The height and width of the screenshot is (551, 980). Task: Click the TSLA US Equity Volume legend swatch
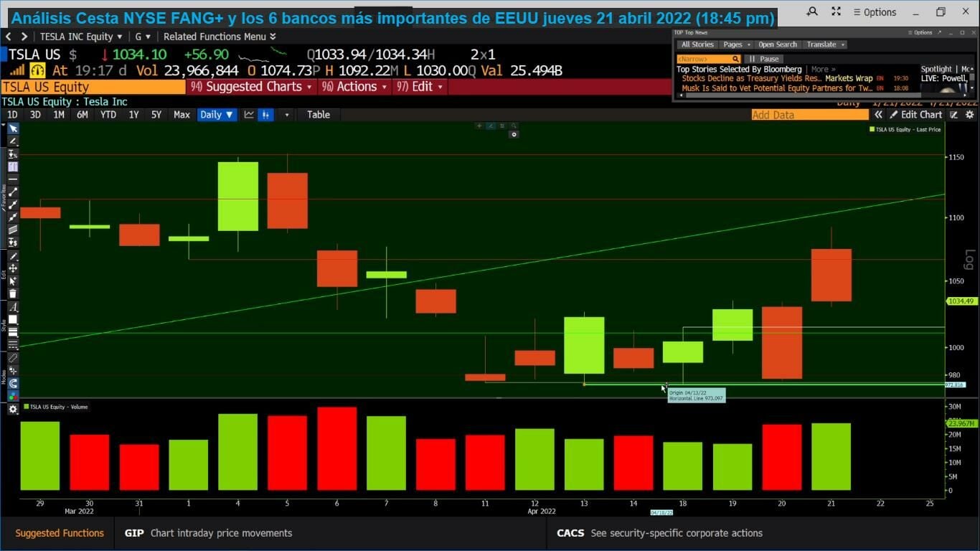(x=27, y=407)
